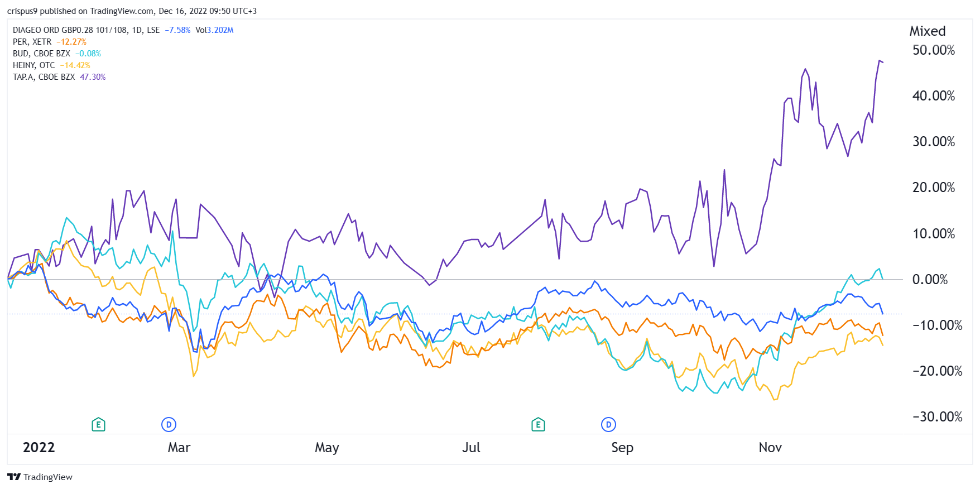This screenshot has width=980, height=489.
Task: Click the dividend D marker near March
Action: pos(169,425)
